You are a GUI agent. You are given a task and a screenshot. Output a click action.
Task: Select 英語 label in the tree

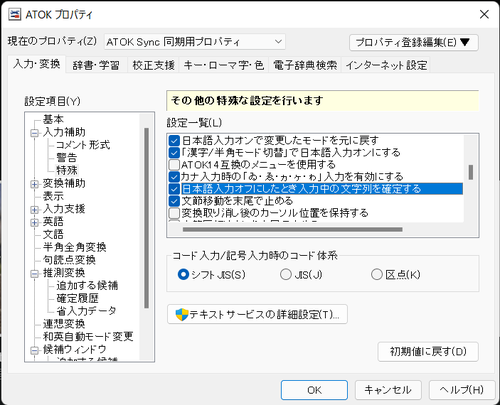point(53,222)
